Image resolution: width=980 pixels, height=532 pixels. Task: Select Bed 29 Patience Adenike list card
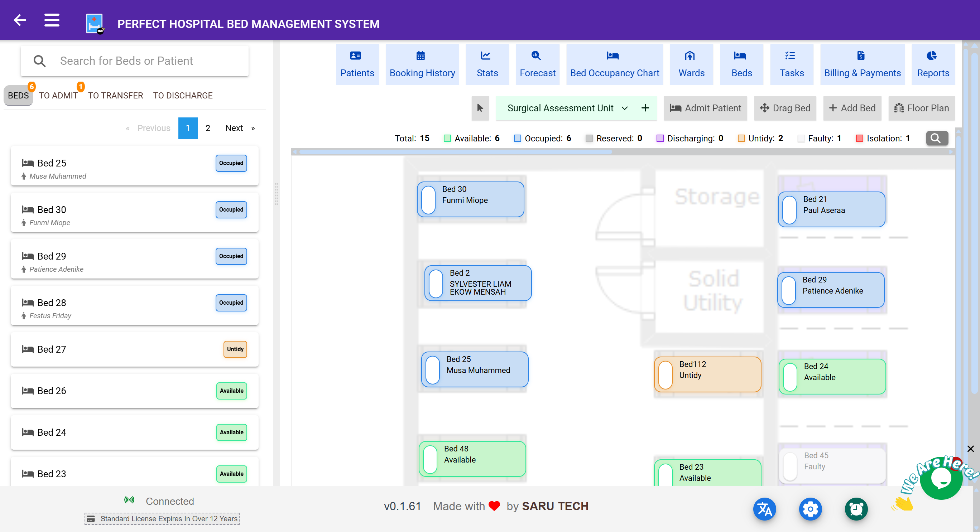click(x=135, y=259)
